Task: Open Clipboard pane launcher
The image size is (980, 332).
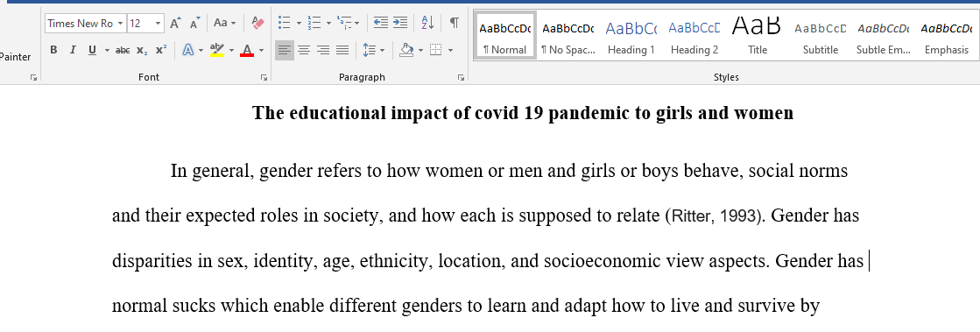Action: click(x=33, y=78)
